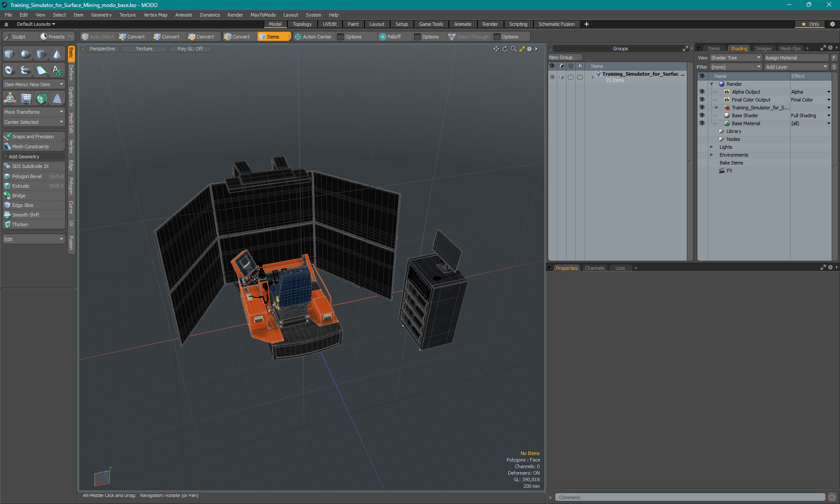The width and height of the screenshot is (840, 504).
Task: Switch to the Channels tab
Action: 594,268
